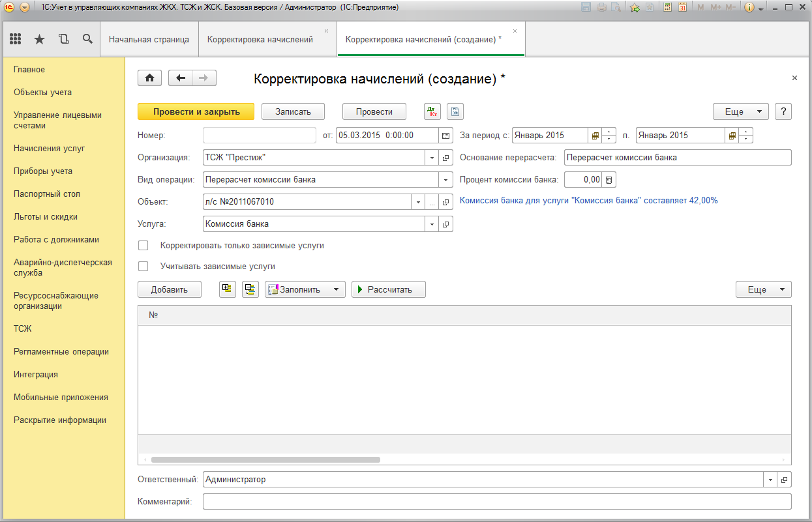Increase start period with the up stepper

[609, 132]
